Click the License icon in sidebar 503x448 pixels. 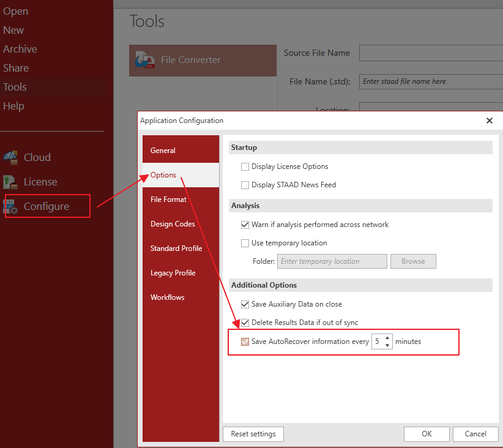[10, 182]
